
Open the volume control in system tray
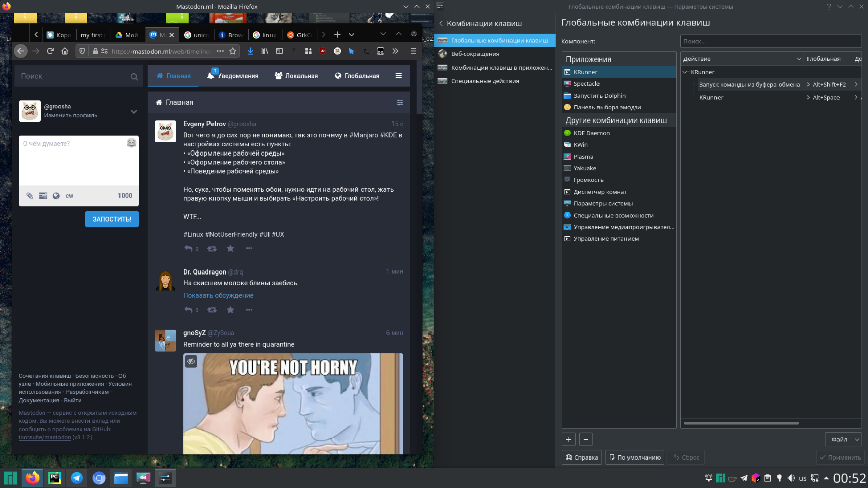point(791,478)
